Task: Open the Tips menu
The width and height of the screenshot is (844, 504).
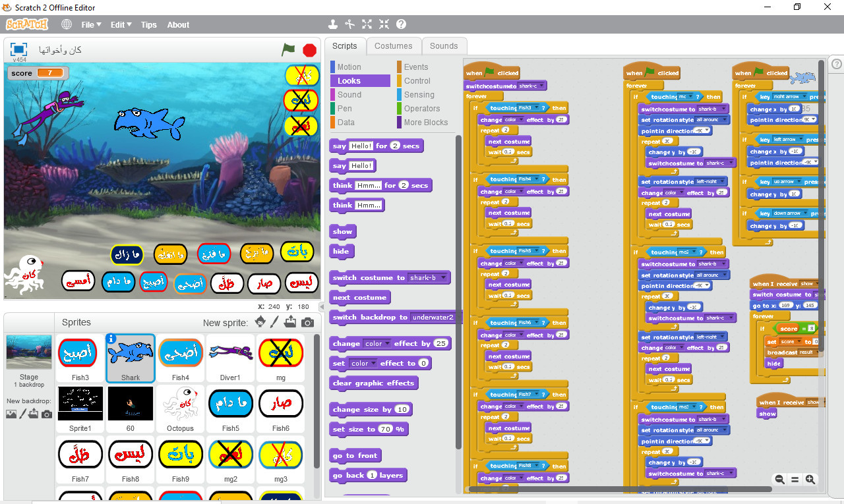Action: click(149, 25)
